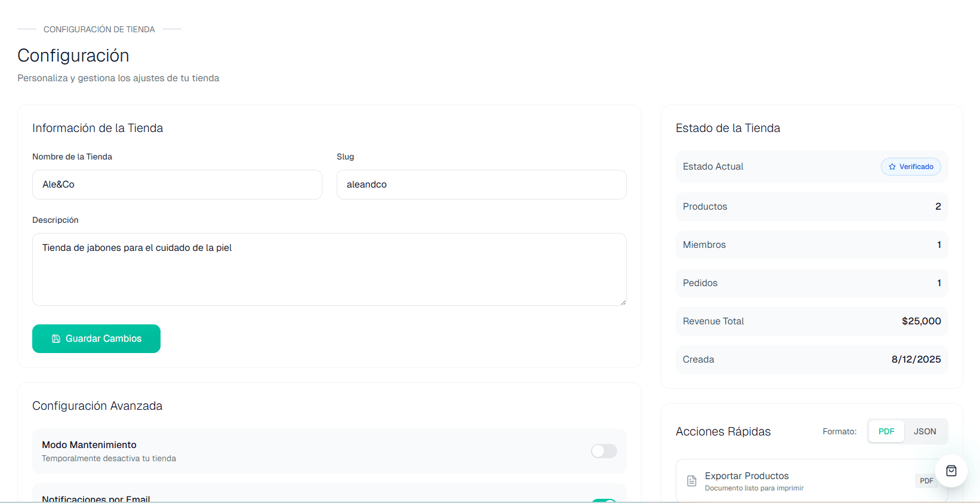Viewport: 980px width, 503px height.
Task: Click the star icon in Verificado badge
Action: [x=892, y=167]
